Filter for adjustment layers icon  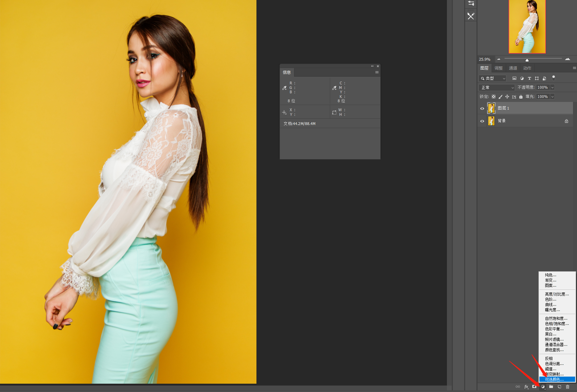click(x=522, y=79)
